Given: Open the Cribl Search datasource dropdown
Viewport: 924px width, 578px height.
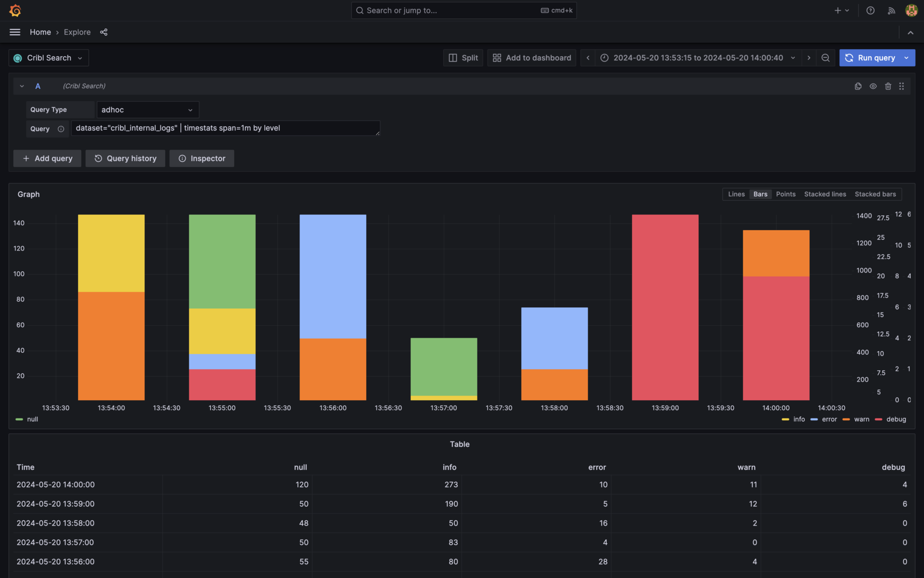Looking at the screenshot, I should [x=48, y=58].
